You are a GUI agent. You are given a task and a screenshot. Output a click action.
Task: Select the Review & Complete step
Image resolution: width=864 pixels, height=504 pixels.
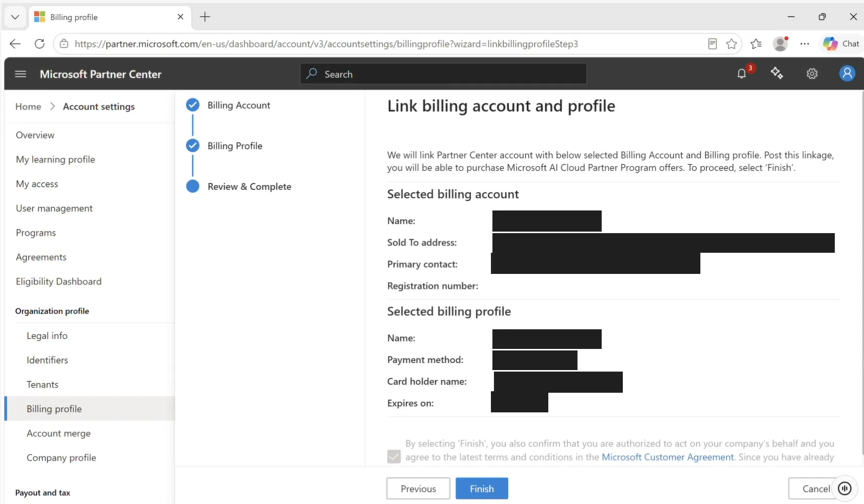(x=239, y=186)
